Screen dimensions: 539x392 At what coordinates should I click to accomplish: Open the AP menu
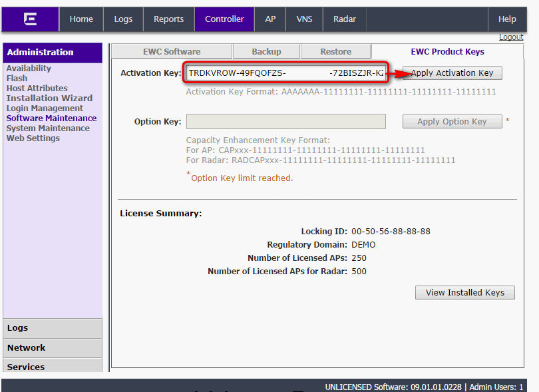click(270, 19)
